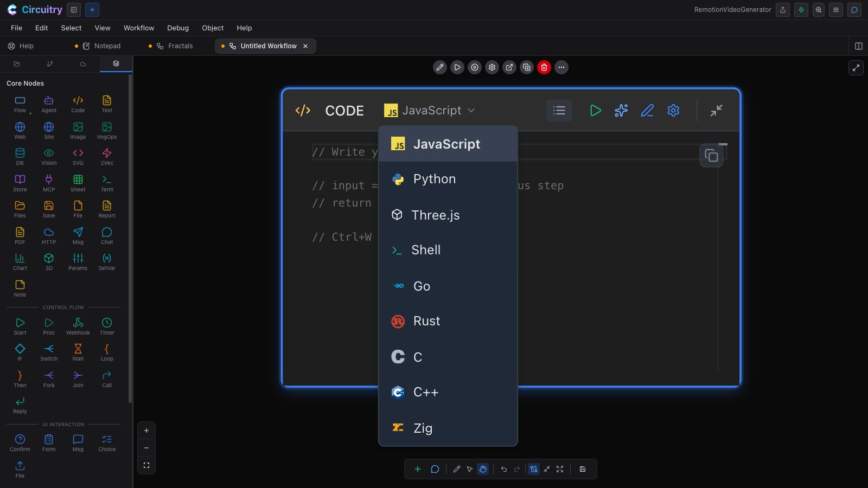Select Shell as the code language
Screen dimensions: 868x488
448,250
